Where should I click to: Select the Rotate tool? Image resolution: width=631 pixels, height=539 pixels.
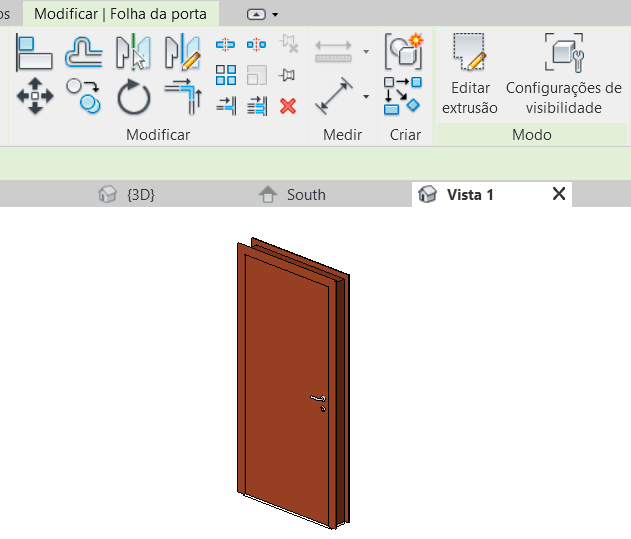pyautogui.click(x=132, y=98)
